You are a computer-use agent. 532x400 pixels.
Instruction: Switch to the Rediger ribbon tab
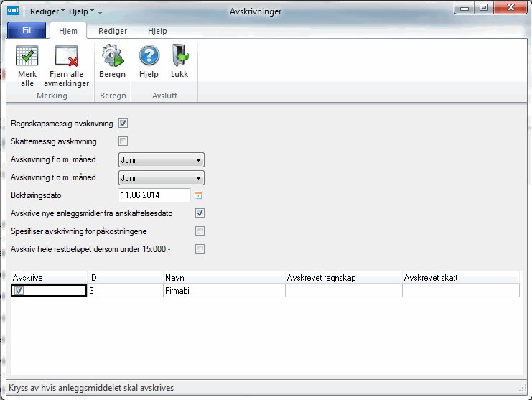coord(113,32)
